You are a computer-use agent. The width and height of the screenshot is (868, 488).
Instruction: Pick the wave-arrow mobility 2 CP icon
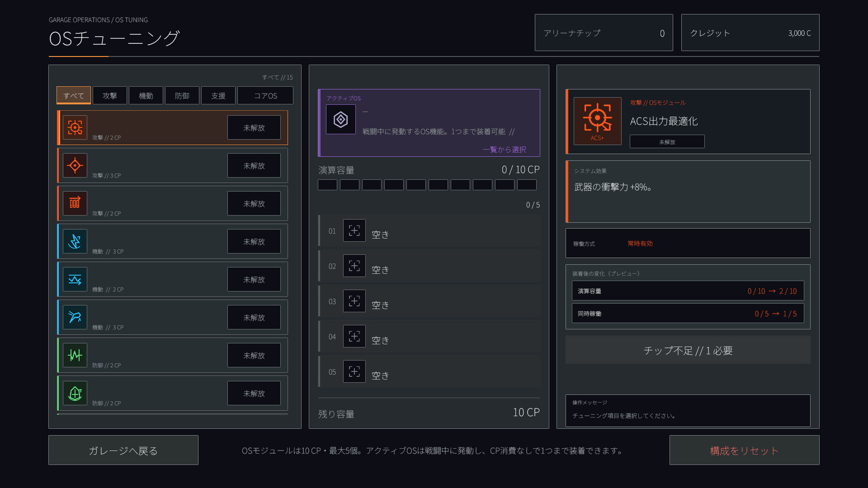pyautogui.click(x=75, y=279)
